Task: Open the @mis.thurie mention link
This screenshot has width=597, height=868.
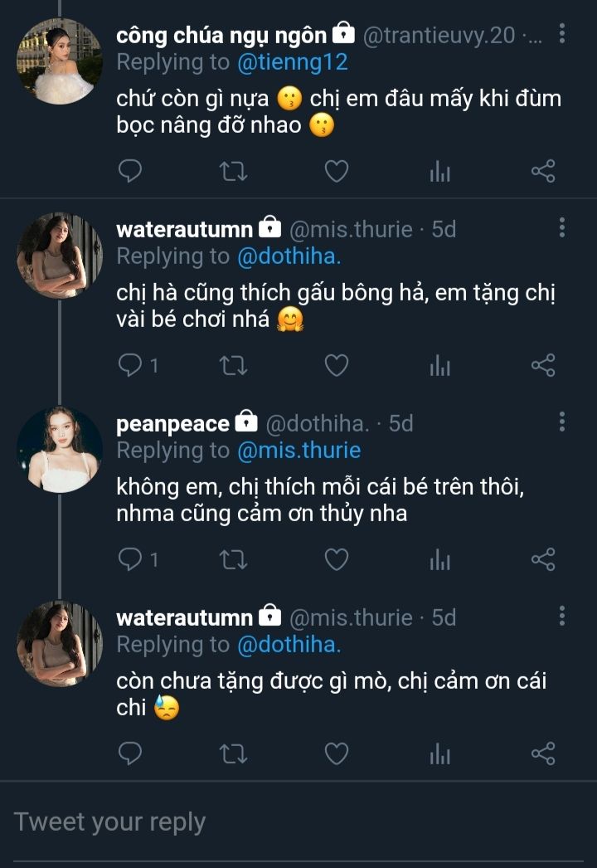Action: click(x=299, y=451)
